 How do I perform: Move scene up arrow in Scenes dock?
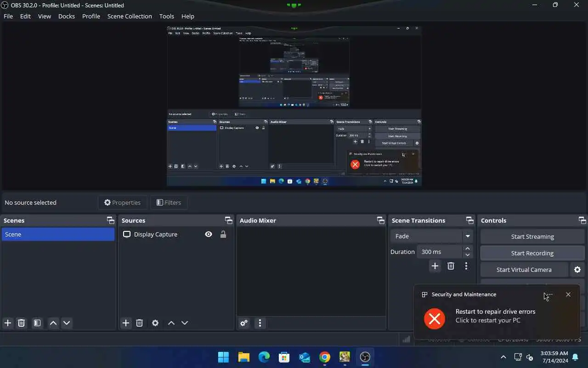click(x=53, y=323)
